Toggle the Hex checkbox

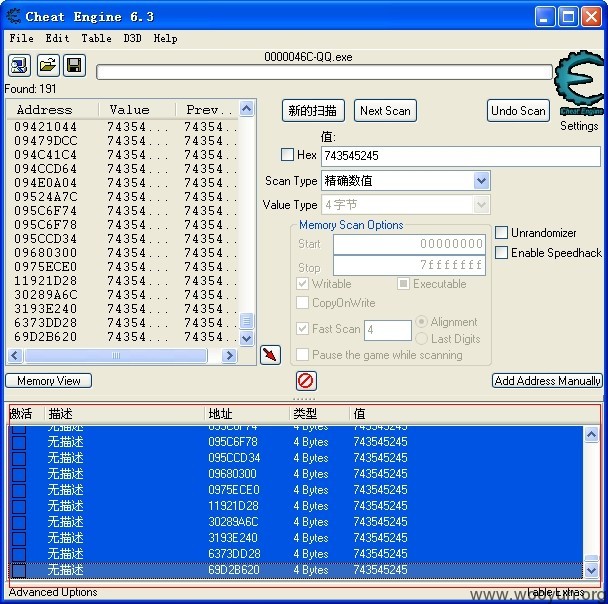point(287,155)
